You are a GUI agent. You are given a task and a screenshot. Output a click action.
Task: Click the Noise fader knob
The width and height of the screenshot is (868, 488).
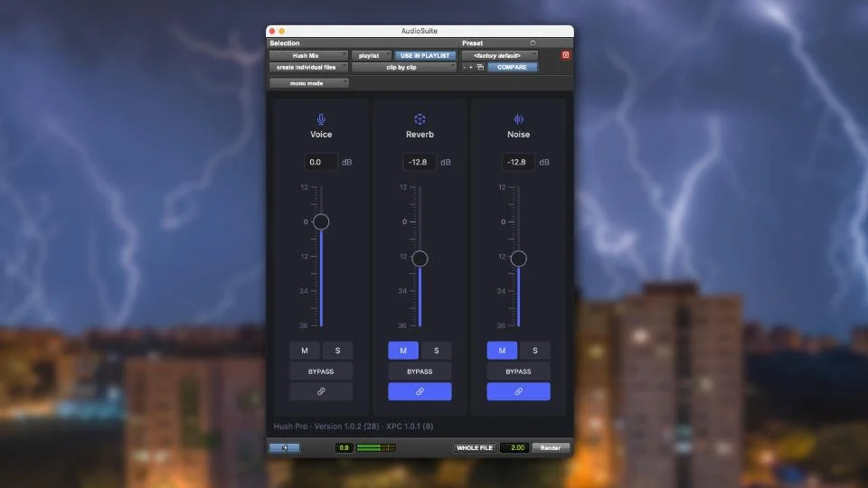pyautogui.click(x=518, y=258)
